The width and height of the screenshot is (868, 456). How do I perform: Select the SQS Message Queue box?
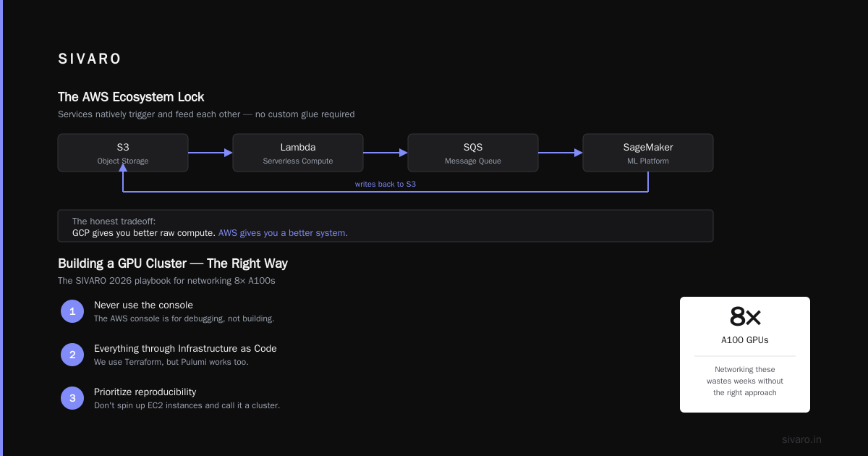473,153
